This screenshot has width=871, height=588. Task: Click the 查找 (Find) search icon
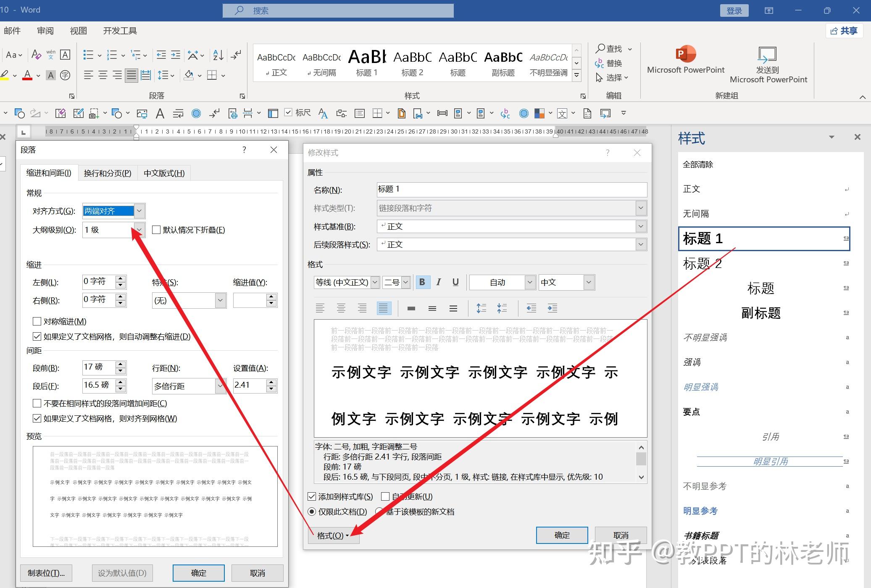point(601,49)
